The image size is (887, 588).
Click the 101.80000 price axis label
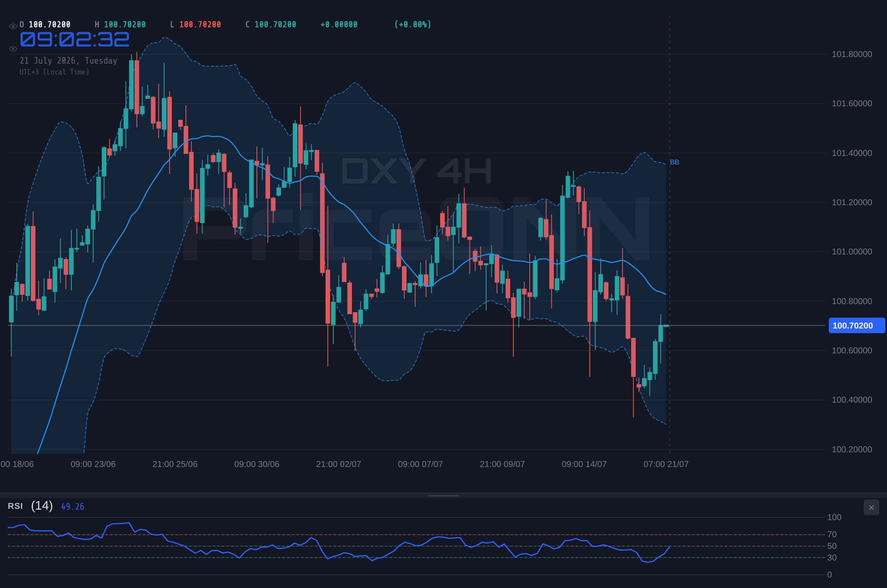[x=852, y=54]
